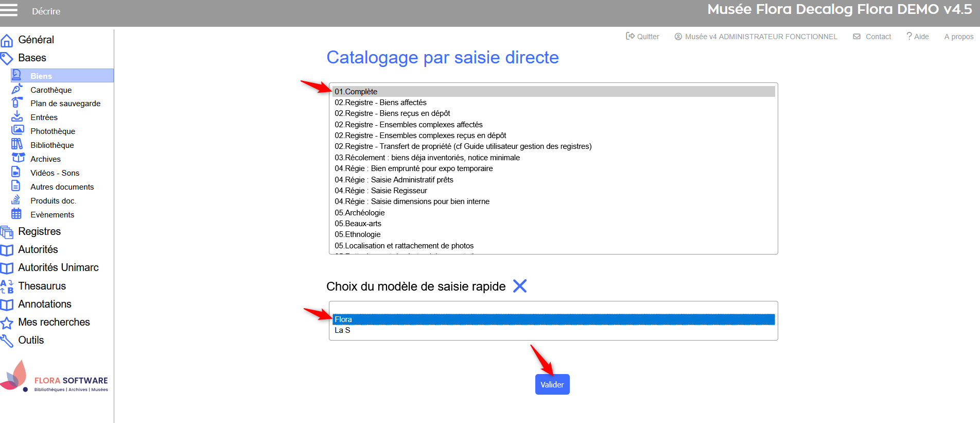Open the Aide help link
The width and height of the screenshot is (980, 423).
[918, 37]
